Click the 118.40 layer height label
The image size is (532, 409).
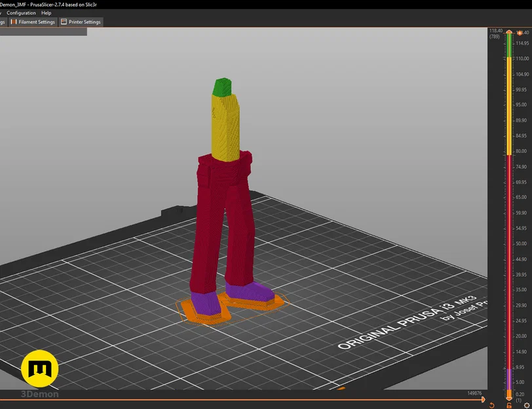[x=495, y=30]
